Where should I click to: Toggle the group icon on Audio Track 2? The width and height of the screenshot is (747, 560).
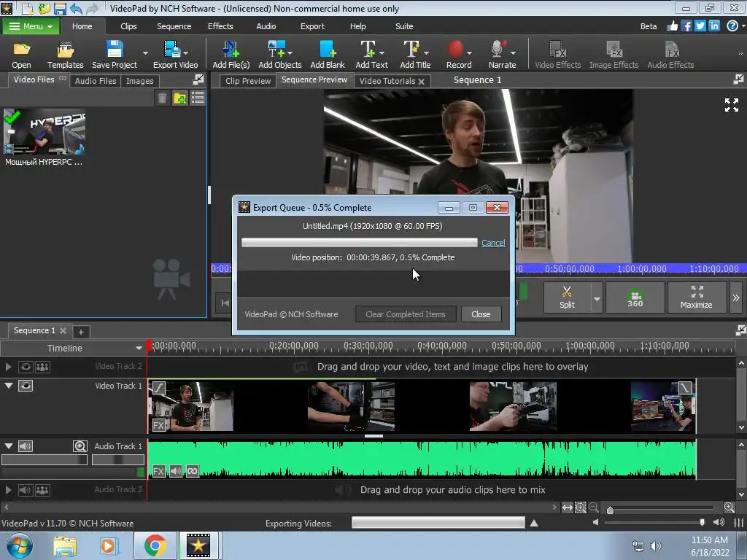pos(42,490)
